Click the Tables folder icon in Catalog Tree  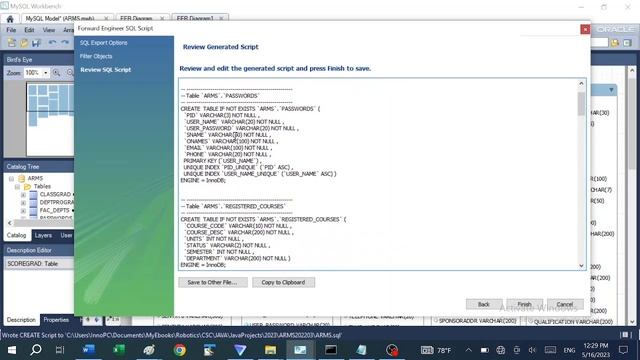pos(27,187)
